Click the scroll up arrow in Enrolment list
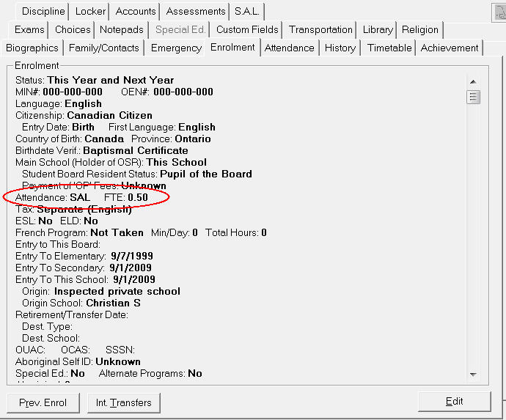Image resolution: width=506 pixels, height=420 pixels. 473,81
